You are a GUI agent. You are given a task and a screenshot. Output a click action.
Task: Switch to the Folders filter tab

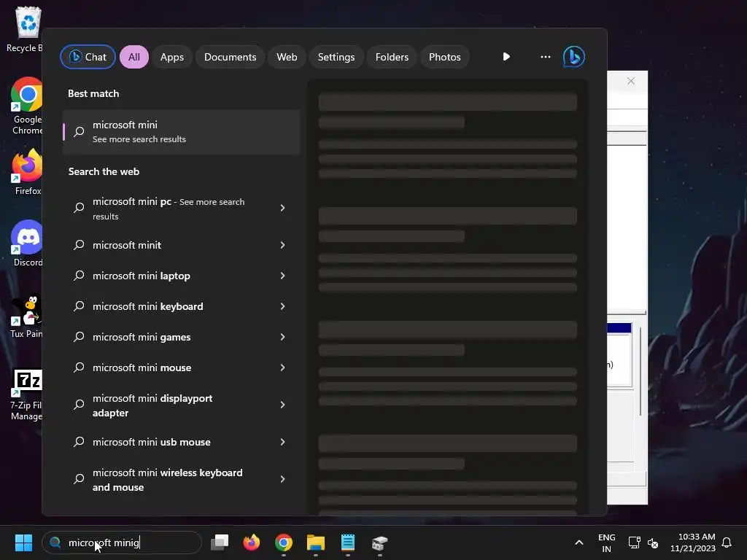click(x=392, y=57)
